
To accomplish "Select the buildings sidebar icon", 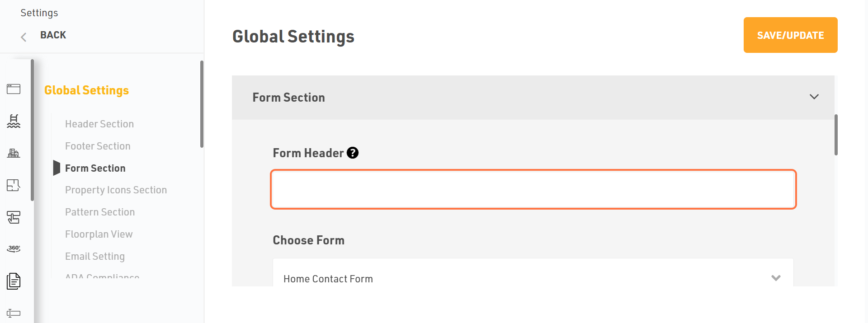I will (x=14, y=153).
